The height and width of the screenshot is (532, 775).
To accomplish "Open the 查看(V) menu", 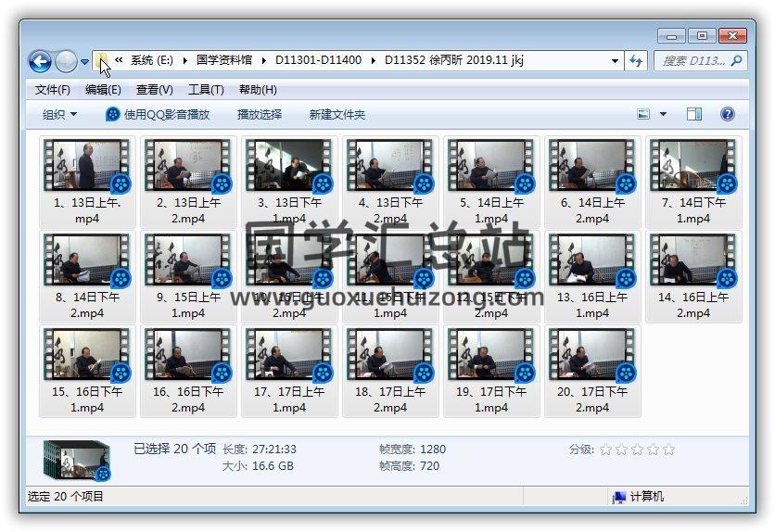I will (154, 89).
